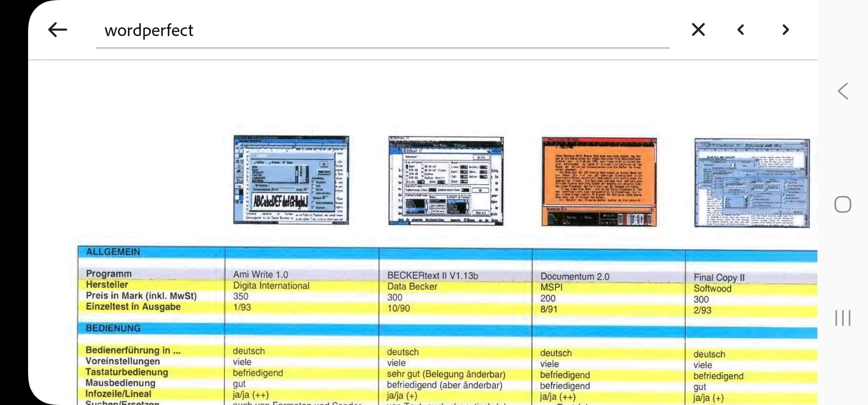This screenshot has height=405, width=868.
Task: Tap the Ami Write screenshot thumbnail
Action: tap(291, 180)
